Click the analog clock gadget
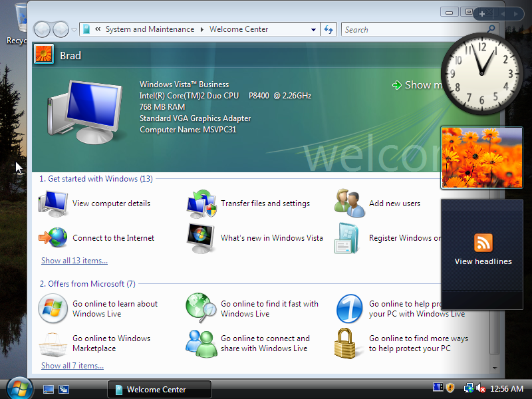The height and width of the screenshot is (399, 532). [481, 74]
